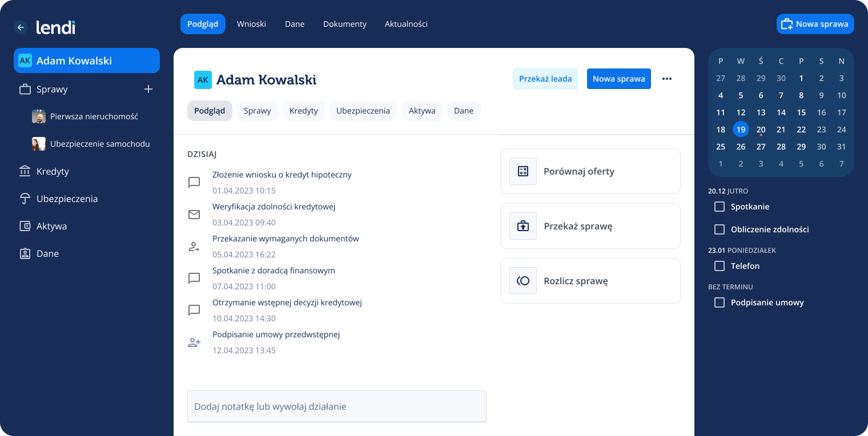868x436 pixels.
Task: Select the Dane pill in client card
Action: (464, 111)
